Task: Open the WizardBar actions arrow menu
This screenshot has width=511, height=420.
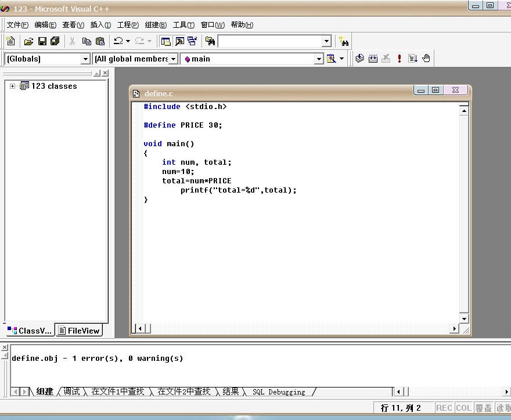Action: pos(342,59)
